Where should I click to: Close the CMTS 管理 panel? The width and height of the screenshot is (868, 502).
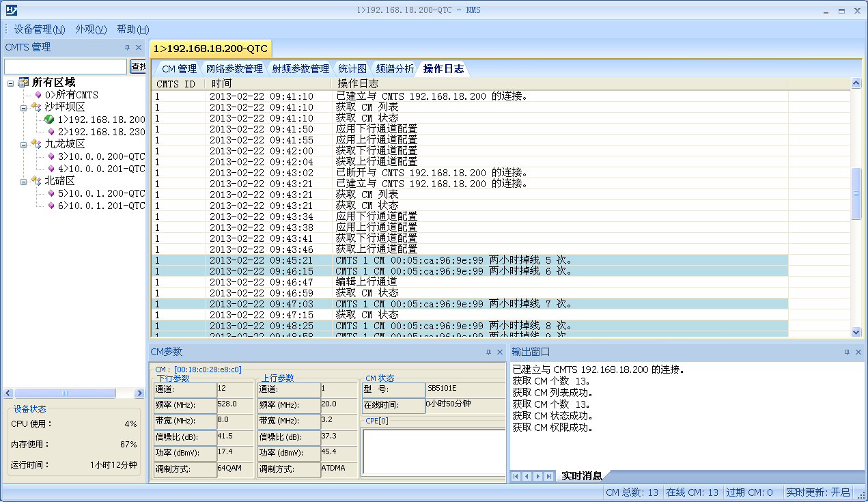coord(139,48)
